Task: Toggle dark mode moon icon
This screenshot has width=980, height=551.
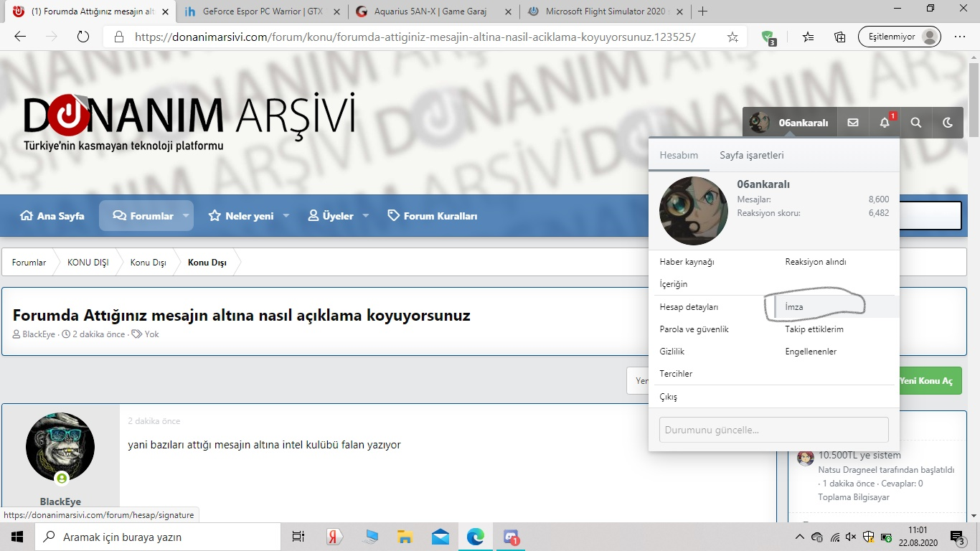Action: click(948, 123)
